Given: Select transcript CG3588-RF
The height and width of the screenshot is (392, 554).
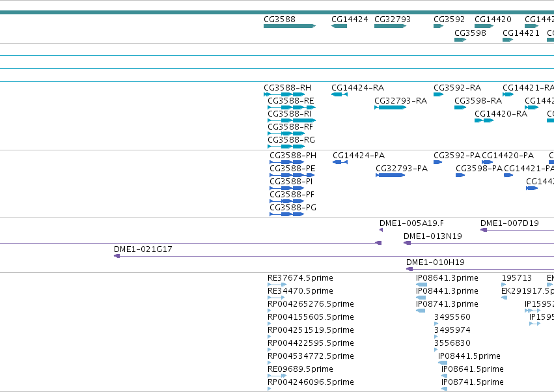Looking at the screenshot, I should click(286, 133).
